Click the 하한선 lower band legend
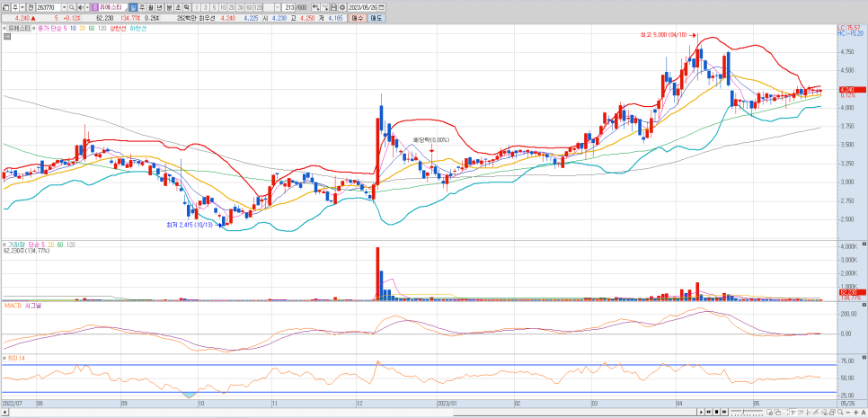This screenshot has width=868, height=418. coord(137,28)
